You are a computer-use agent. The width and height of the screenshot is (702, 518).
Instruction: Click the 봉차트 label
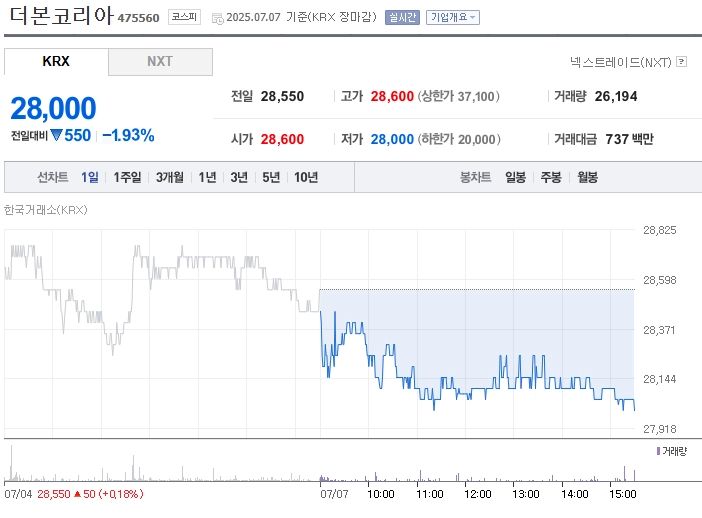(475, 177)
